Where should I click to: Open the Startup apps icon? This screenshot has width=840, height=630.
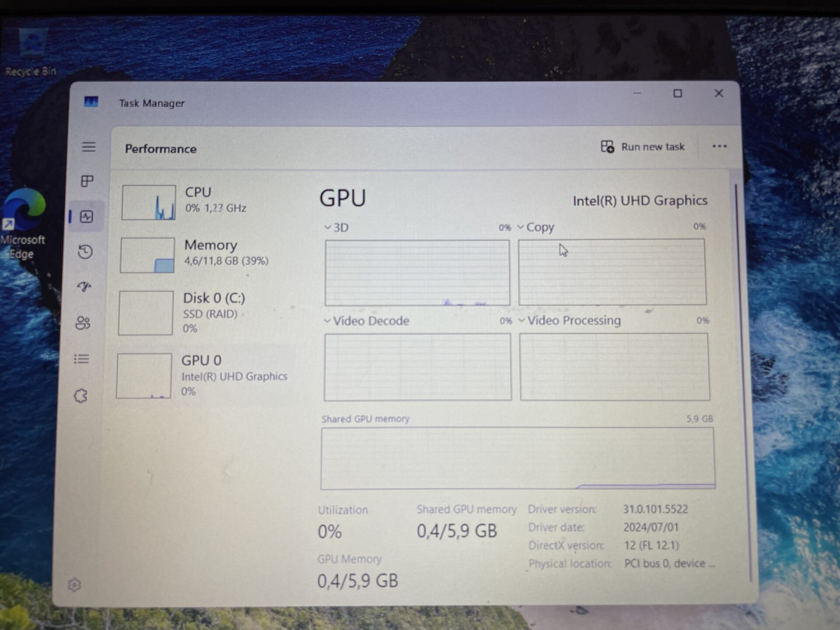click(84, 287)
